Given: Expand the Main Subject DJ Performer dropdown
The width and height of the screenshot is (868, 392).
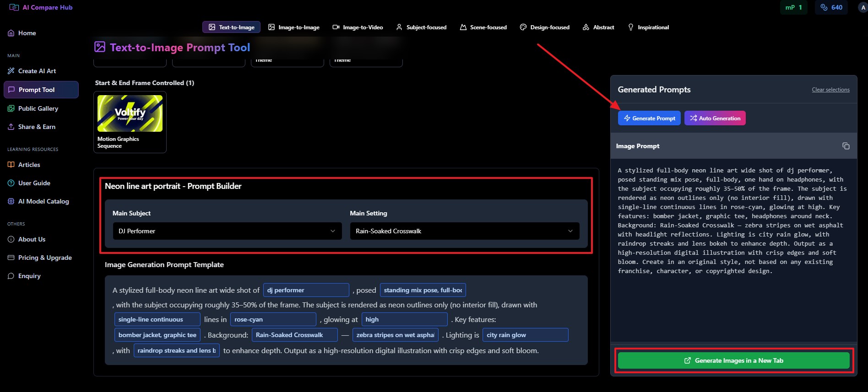Looking at the screenshot, I should pyautogui.click(x=227, y=231).
